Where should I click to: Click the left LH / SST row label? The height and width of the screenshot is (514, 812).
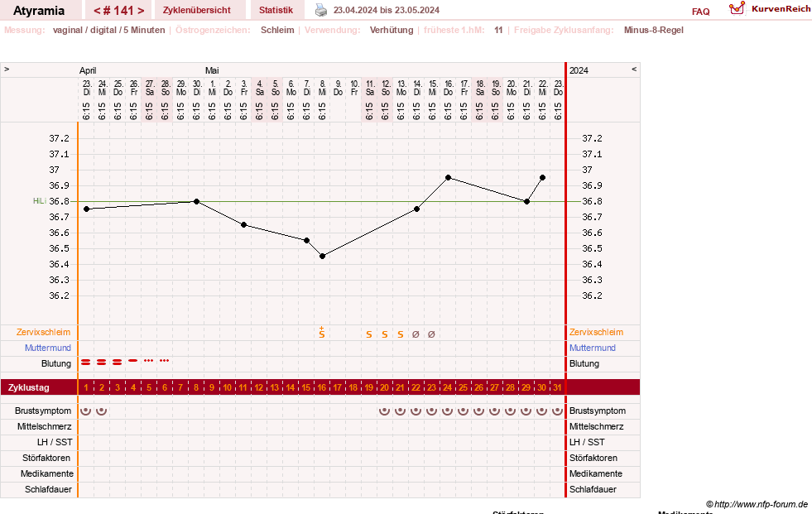[x=55, y=442]
